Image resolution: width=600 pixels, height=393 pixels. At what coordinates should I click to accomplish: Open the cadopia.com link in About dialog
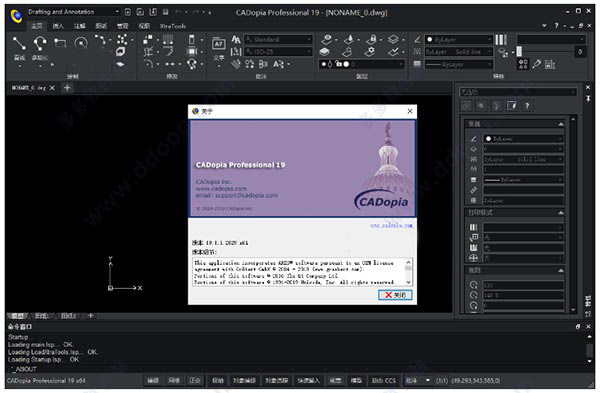point(391,225)
